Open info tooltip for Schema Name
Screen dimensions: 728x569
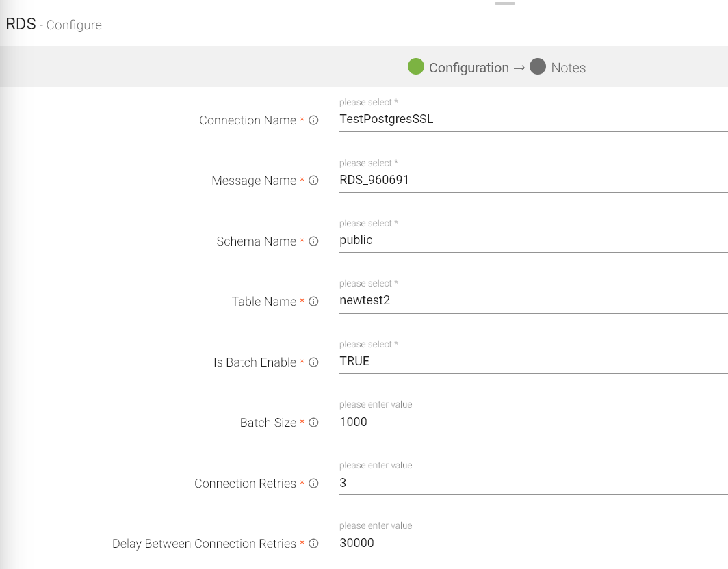click(313, 241)
